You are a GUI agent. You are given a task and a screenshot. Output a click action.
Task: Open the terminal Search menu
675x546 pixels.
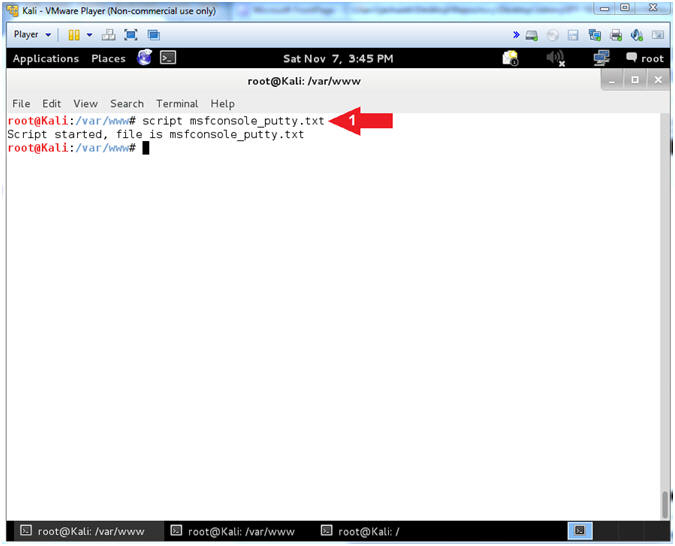tap(127, 104)
